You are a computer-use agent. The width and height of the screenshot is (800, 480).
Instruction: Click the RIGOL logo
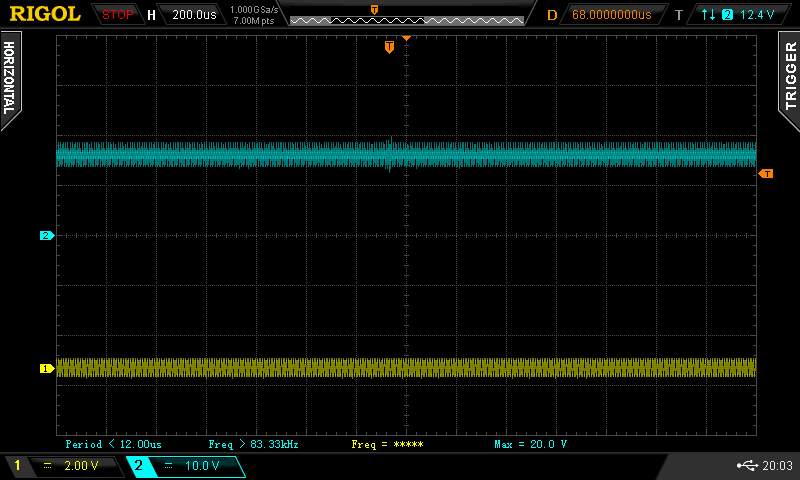point(45,14)
